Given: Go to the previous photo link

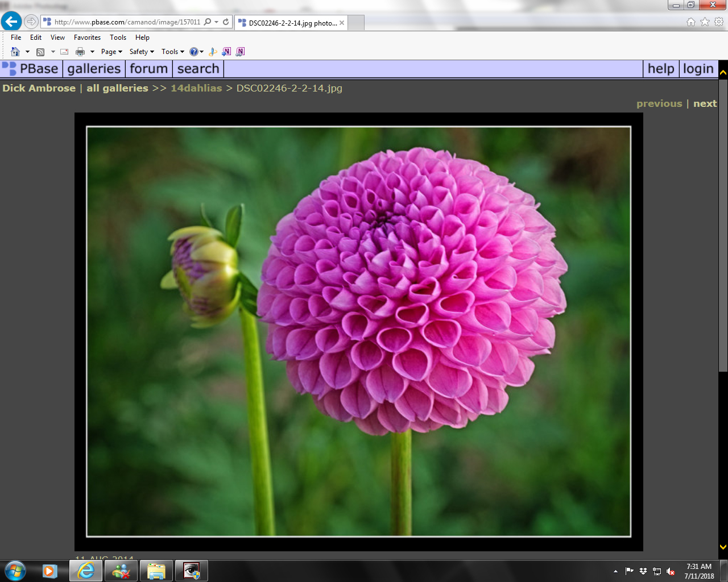Looking at the screenshot, I should tap(659, 103).
